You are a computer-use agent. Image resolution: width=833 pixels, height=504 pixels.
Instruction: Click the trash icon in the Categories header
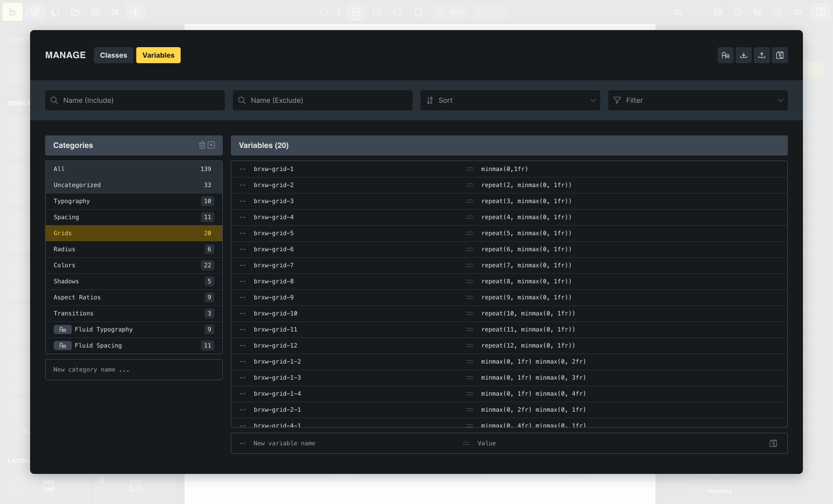tap(202, 145)
